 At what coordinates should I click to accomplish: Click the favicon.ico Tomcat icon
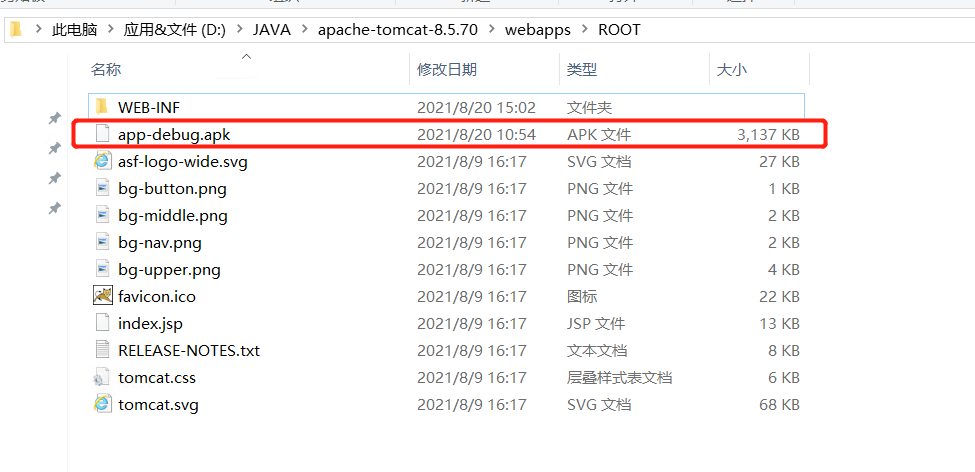102,296
